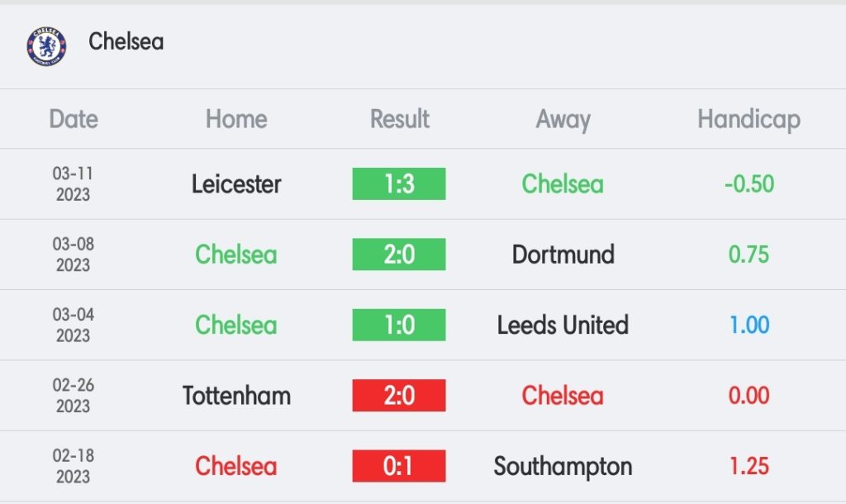Click the green 2:0 Dortmund result badge
This screenshot has width=846, height=504.
click(399, 254)
